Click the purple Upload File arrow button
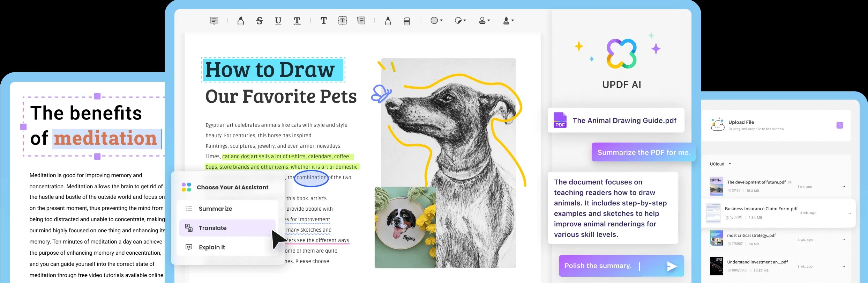 click(840, 125)
